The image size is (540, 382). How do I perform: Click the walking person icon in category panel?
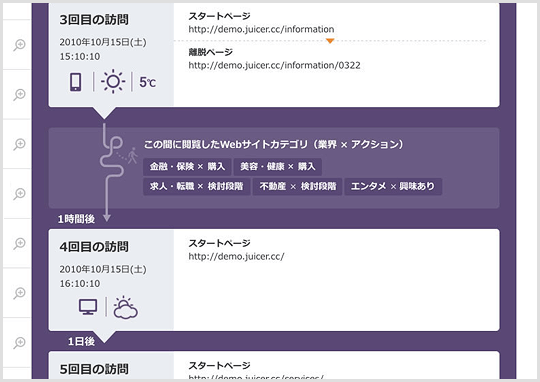tap(132, 155)
